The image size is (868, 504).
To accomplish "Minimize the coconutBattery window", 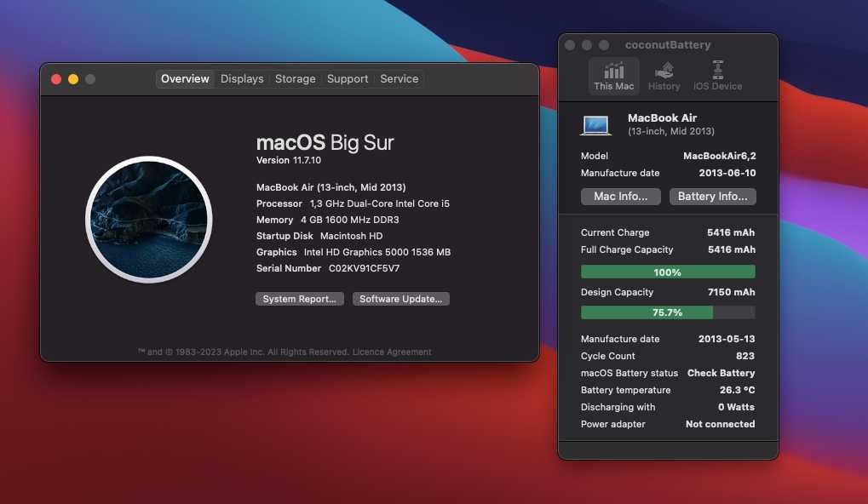I will click(x=587, y=45).
